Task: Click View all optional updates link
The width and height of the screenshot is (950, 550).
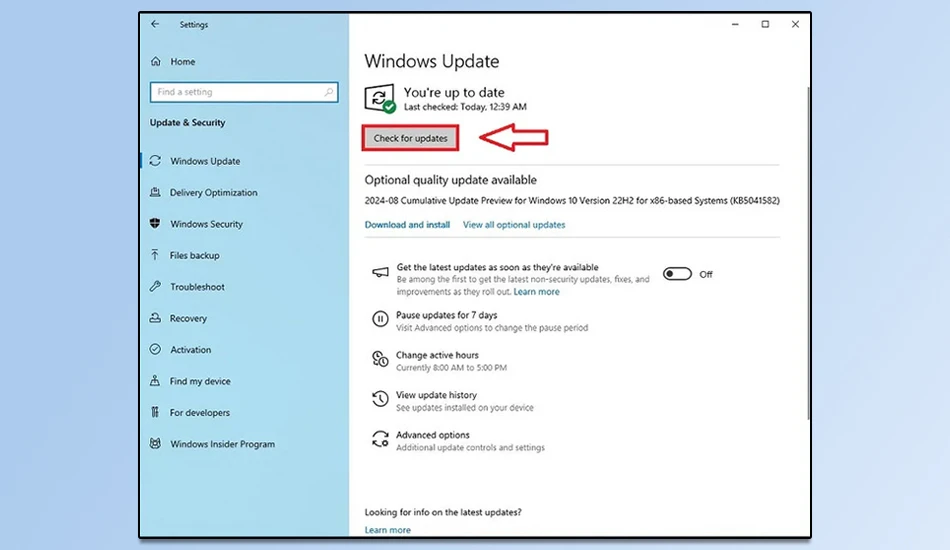Action: click(514, 225)
